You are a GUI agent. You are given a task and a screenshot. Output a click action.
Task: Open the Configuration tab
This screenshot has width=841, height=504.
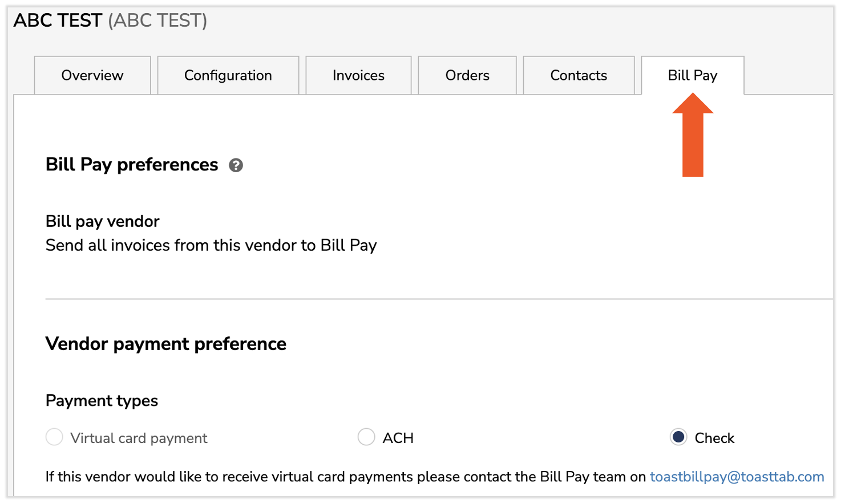228,75
